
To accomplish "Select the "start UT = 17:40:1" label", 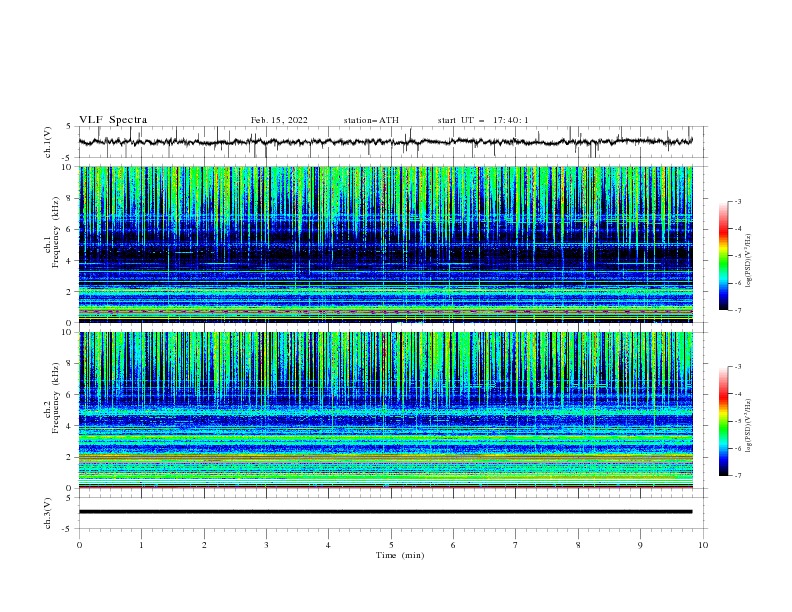I will pos(483,120).
